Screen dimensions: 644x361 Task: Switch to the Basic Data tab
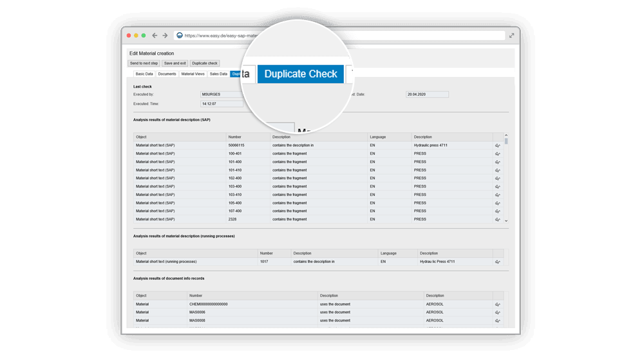point(144,74)
